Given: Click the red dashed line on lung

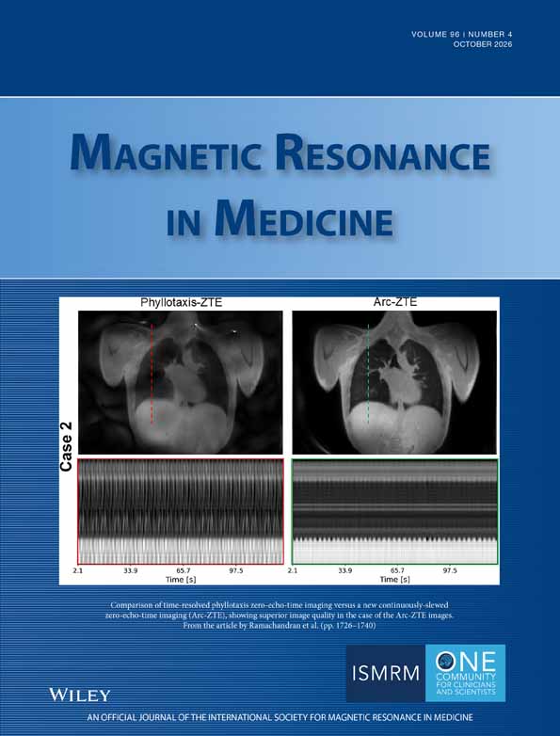Looking at the screenshot, I should (x=152, y=373).
